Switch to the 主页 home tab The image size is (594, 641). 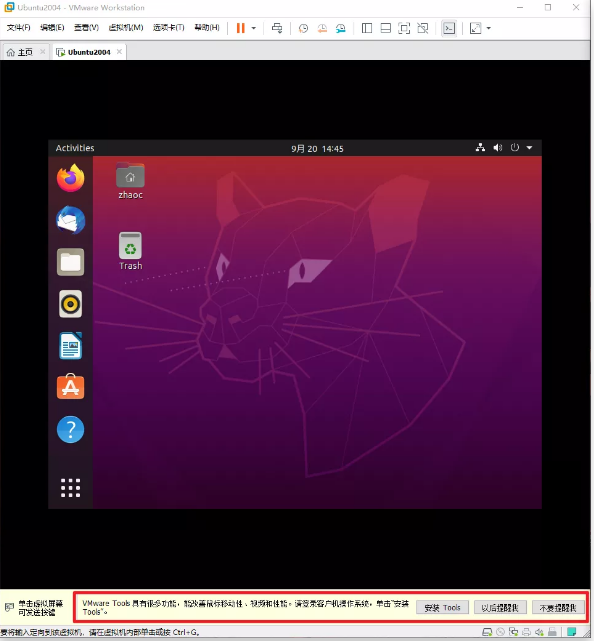25,52
